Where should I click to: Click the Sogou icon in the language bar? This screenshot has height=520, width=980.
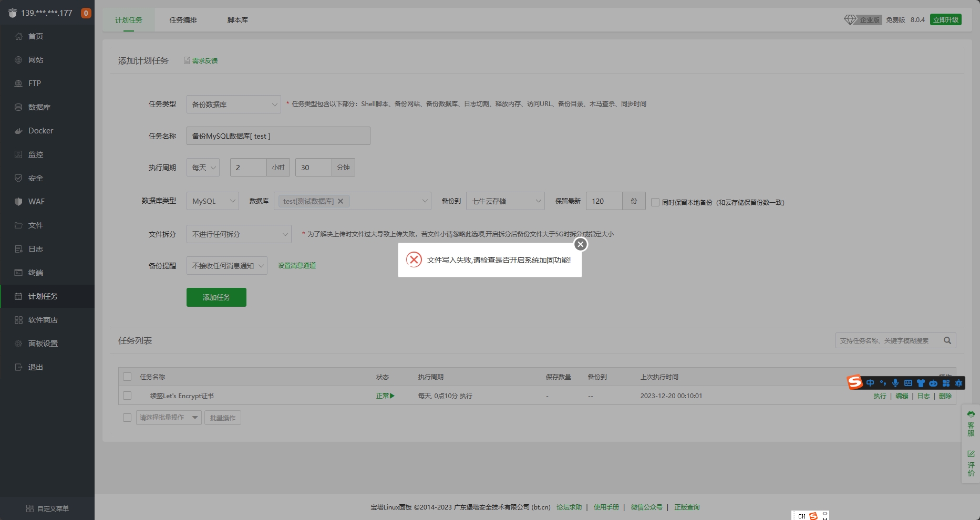(813, 516)
